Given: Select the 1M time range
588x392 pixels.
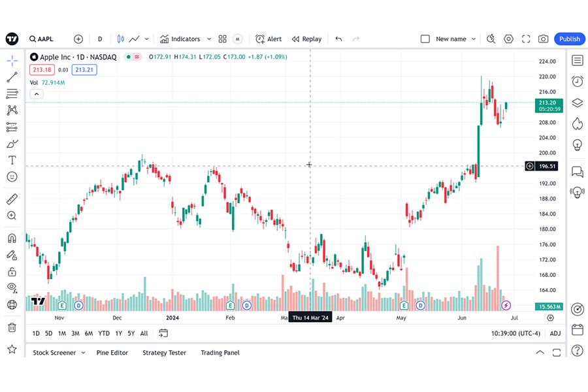Looking at the screenshot, I should click(62, 333).
